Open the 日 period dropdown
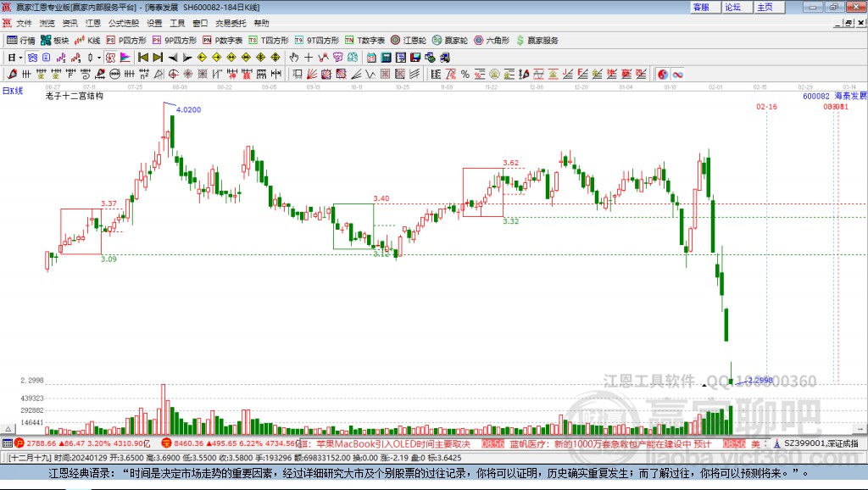Image resolution: width=868 pixels, height=490 pixels. click(15, 58)
